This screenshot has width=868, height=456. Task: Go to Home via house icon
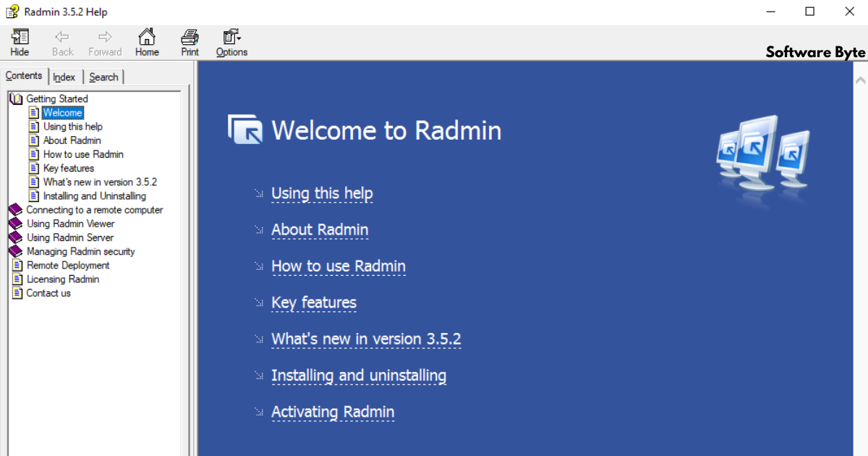(147, 43)
